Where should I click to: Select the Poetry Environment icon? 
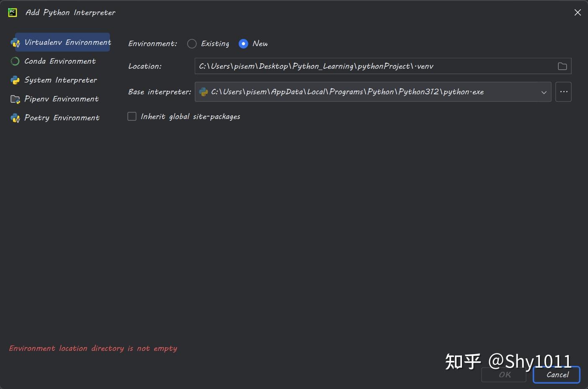click(x=15, y=118)
